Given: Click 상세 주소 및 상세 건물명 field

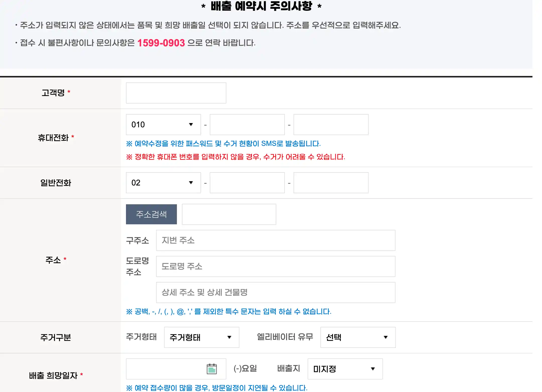Looking at the screenshot, I should coord(276,292).
